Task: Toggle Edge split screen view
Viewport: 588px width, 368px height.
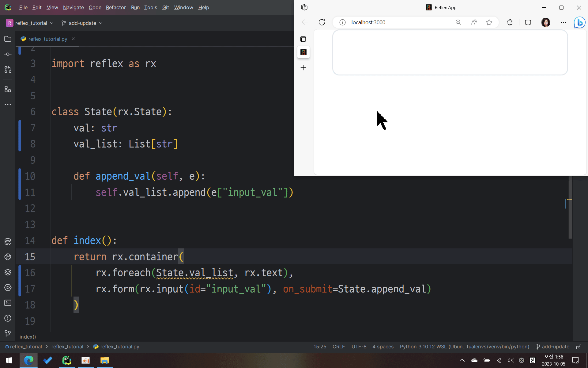Action: [x=528, y=22]
